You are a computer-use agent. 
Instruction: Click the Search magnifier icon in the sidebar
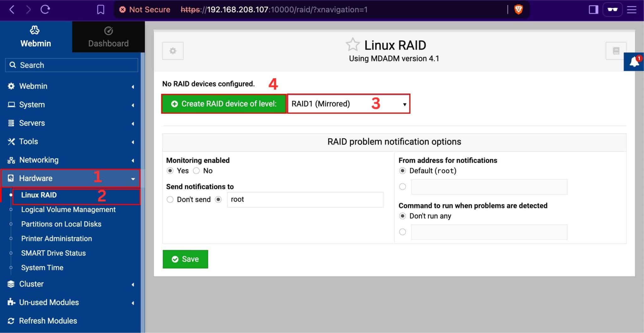[x=13, y=65]
